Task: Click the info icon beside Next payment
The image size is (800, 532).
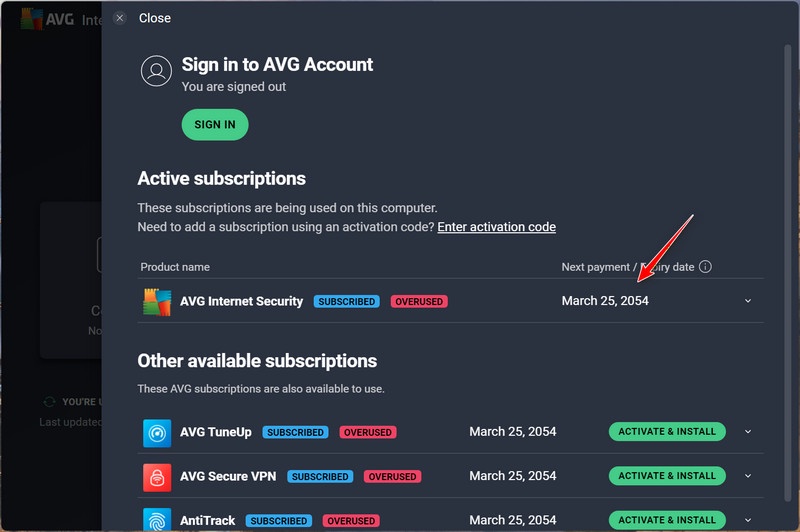Action: click(x=705, y=267)
